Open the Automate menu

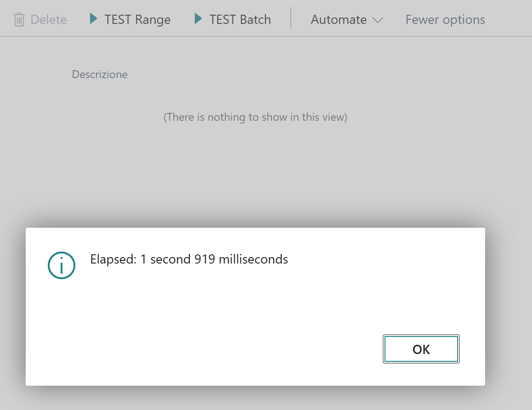pos(339,20)
